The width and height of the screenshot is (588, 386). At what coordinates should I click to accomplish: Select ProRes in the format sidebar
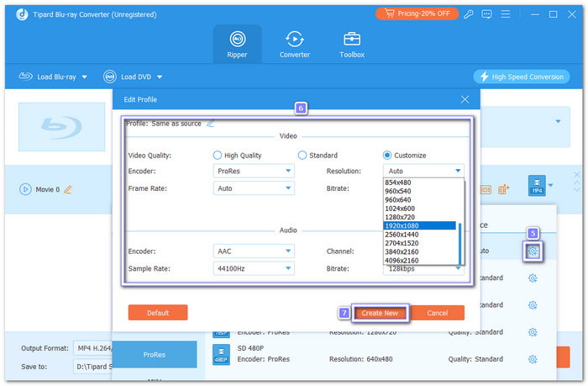click(x=155, y=354)
